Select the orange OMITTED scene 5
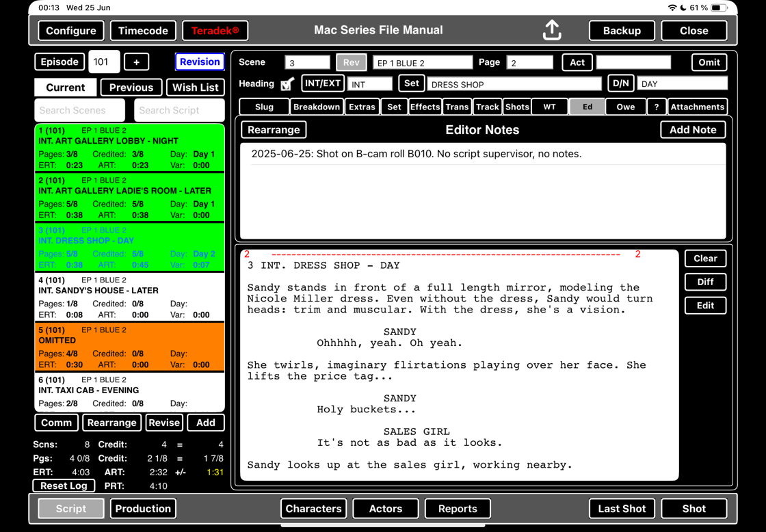766x532 pixels. pyautogui.click(x=129, y=347)
